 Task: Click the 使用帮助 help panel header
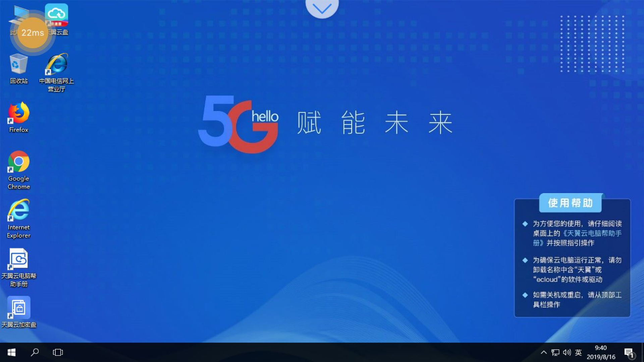click(x=571, y=203)
